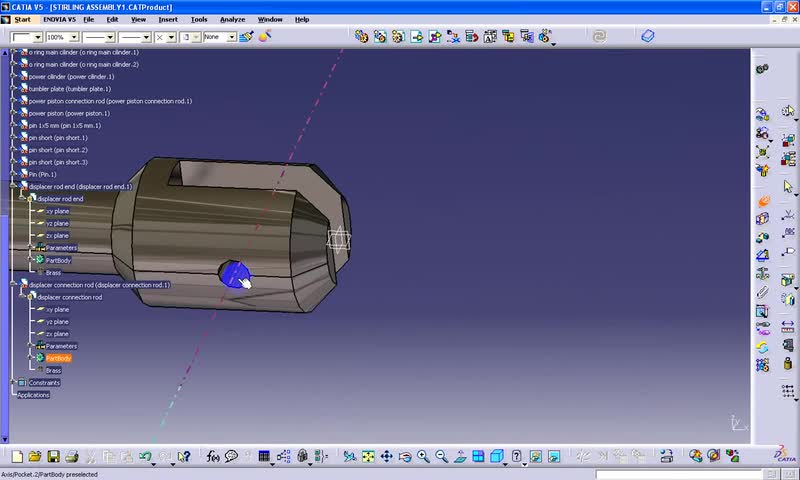The image size is (800, 480).
Task: Click the Measure Inertia weight icon
Action: 787,363
